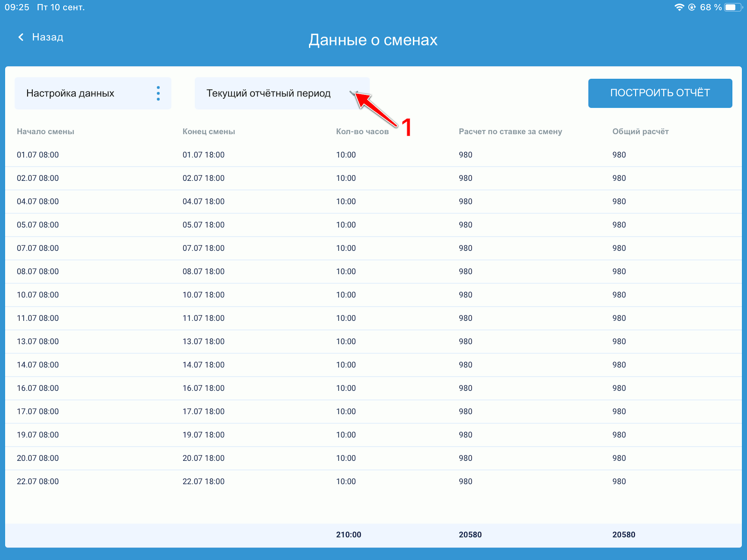747x560 pixels.
Task: Select the Кол-во часов column header
Action: (362, 131)
